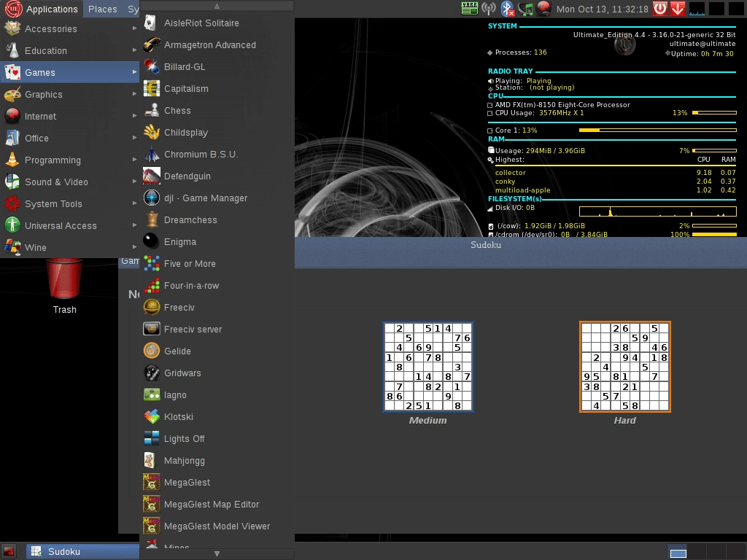Select Games category in menu

click(69, 72)
